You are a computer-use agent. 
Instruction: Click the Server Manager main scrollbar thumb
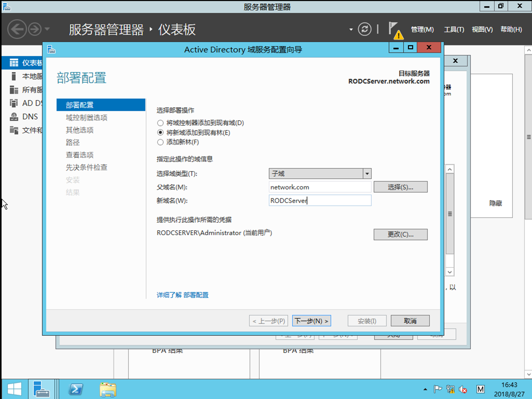(x=528, y=137)
